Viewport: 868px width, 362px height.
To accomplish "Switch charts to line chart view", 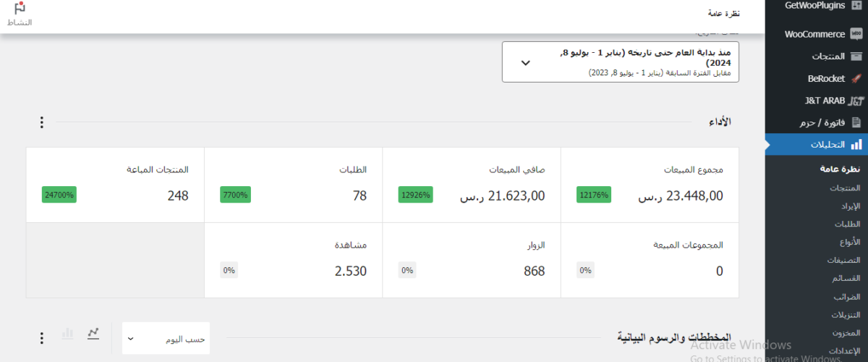I will tap(93, 333).
